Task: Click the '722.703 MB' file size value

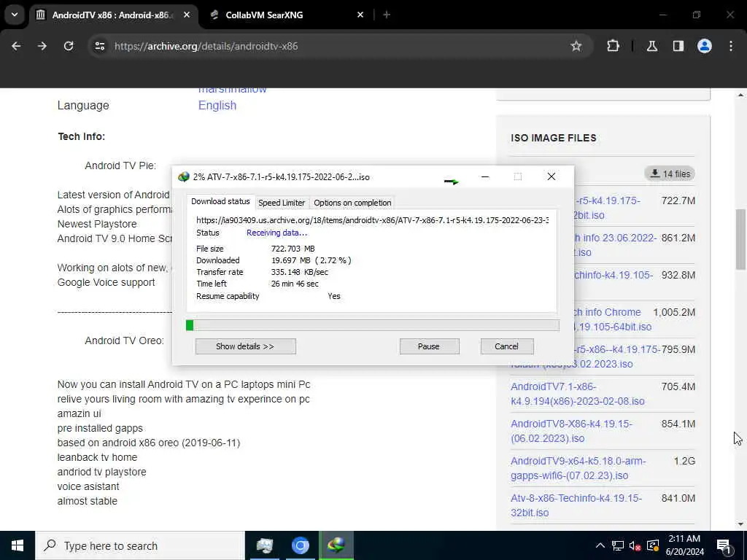Action: tap(293, 249)
